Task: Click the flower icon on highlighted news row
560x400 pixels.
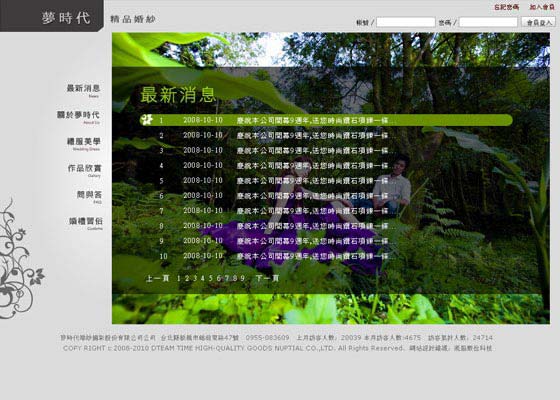Action: click(x=146, y=120)
